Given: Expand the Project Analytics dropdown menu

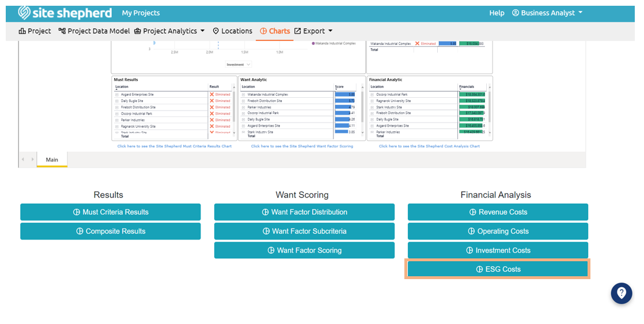Looking at the screenshot, I should (169, 31).
